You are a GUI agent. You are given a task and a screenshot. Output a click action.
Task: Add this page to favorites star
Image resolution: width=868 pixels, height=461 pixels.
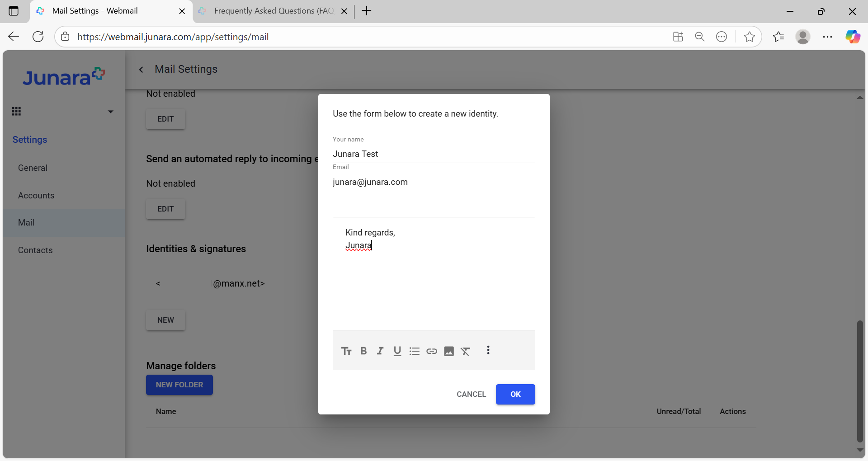click(749, 37)
